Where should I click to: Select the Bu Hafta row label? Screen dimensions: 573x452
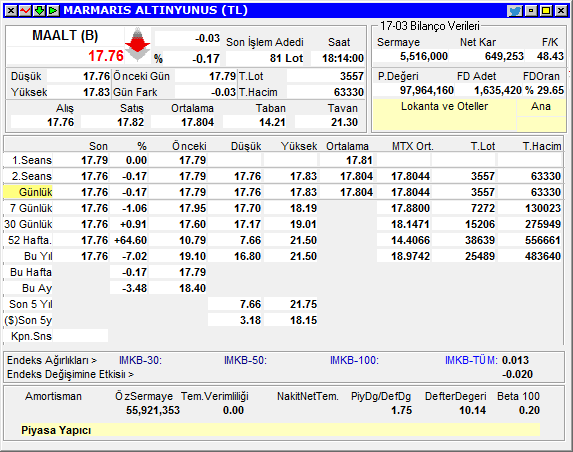31,272
